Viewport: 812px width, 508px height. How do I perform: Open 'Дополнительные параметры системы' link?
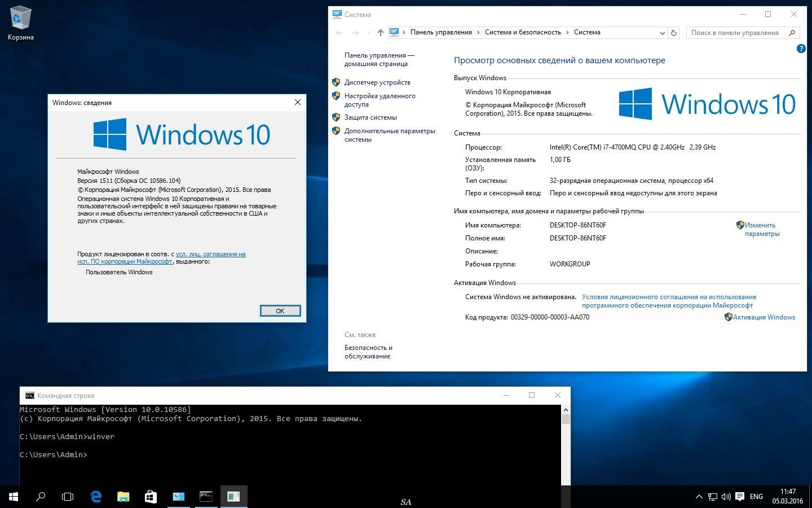pos(390,135)
